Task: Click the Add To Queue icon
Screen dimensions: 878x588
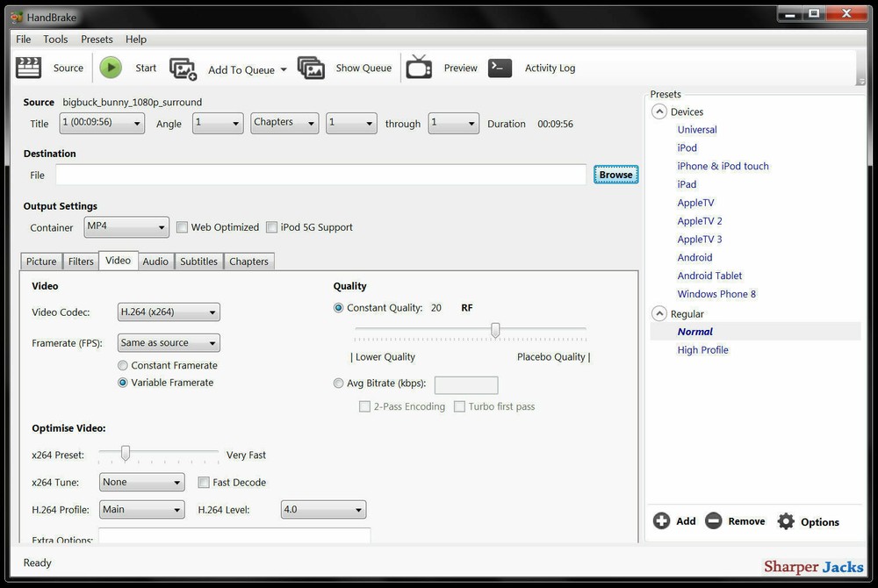Action: [183, 68]
